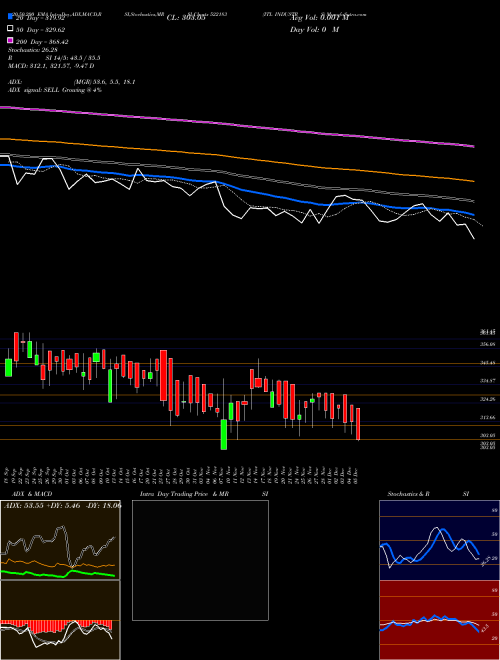Click the 334.87 price axis label

coord(488,381)
